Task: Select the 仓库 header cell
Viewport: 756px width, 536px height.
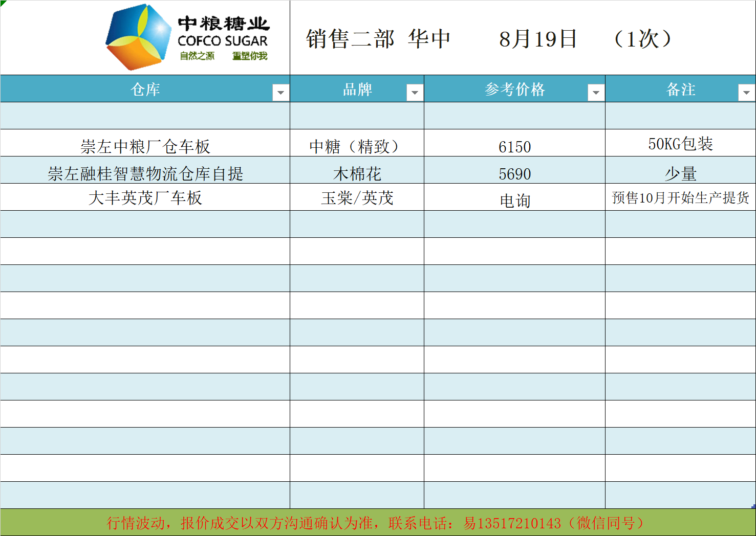Action: pyautogui.click(x=145, y=90)
